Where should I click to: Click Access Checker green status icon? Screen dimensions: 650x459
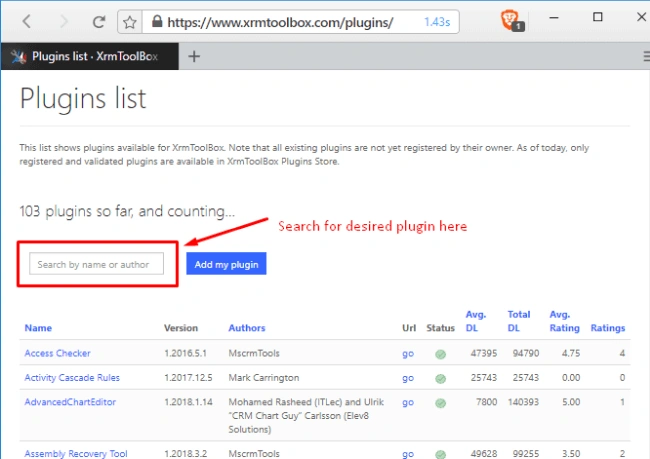coord(440,354)
